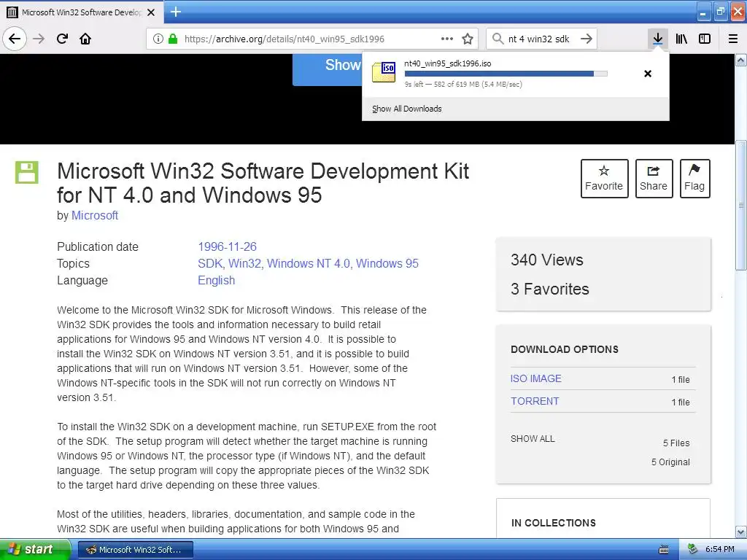
Task: Click the green software floppy disk icon
Action: (x=27, y=172)
